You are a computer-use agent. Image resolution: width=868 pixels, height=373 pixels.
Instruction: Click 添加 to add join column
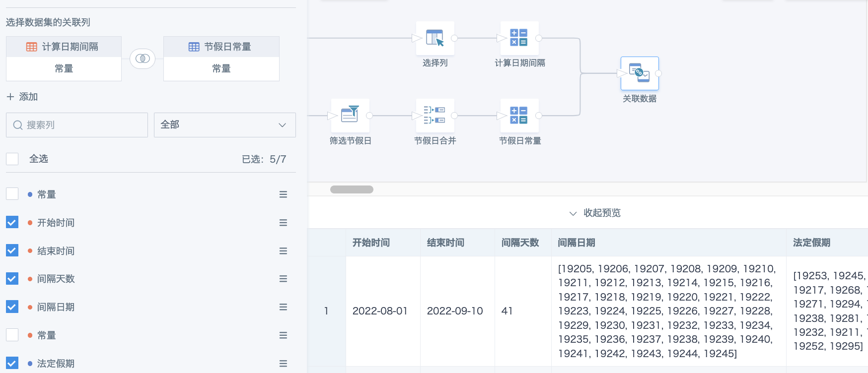pos(22,97)
